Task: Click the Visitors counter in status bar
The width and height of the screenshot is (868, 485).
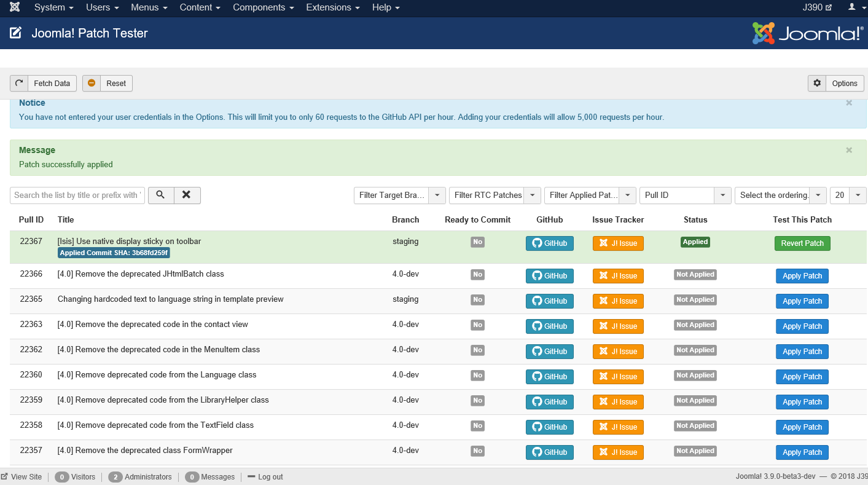Action: (x=75, y=477)
